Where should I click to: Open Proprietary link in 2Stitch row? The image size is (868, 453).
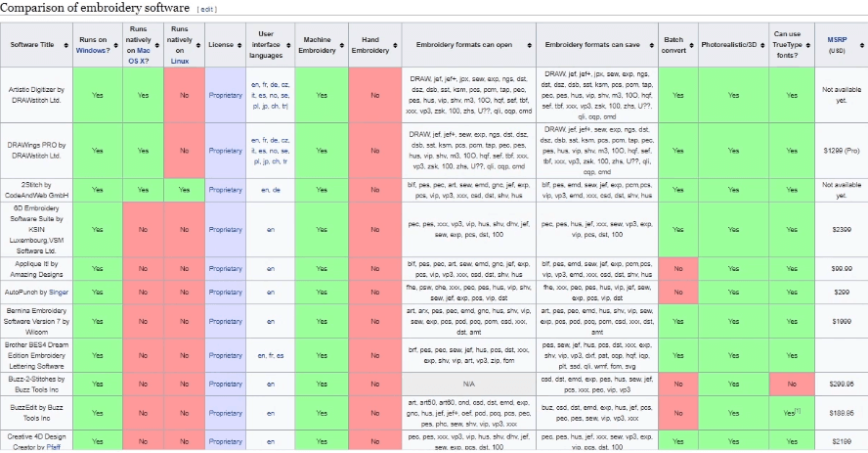(x=225, y=190)
